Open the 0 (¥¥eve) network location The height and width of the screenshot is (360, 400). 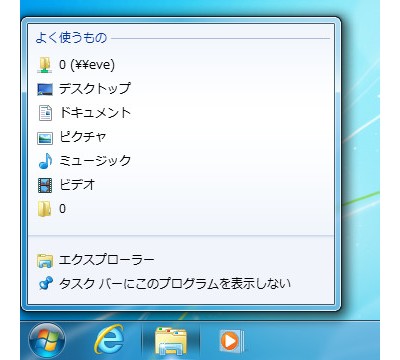pos(181,65)
